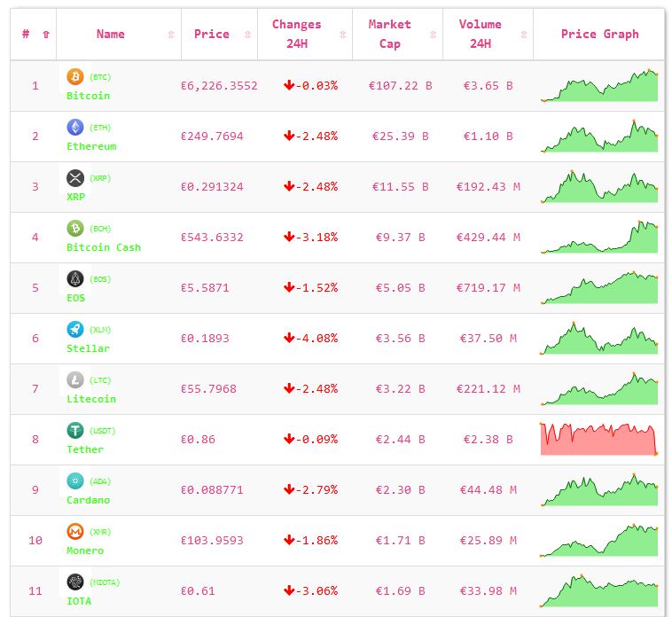Click the Monero orange logo icon

tap(75, 532)
